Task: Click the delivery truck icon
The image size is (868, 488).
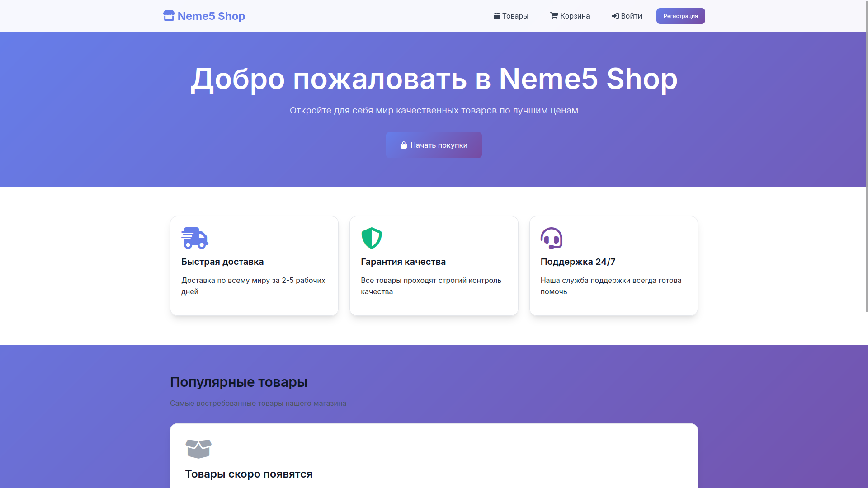Action: click(195, 238)
